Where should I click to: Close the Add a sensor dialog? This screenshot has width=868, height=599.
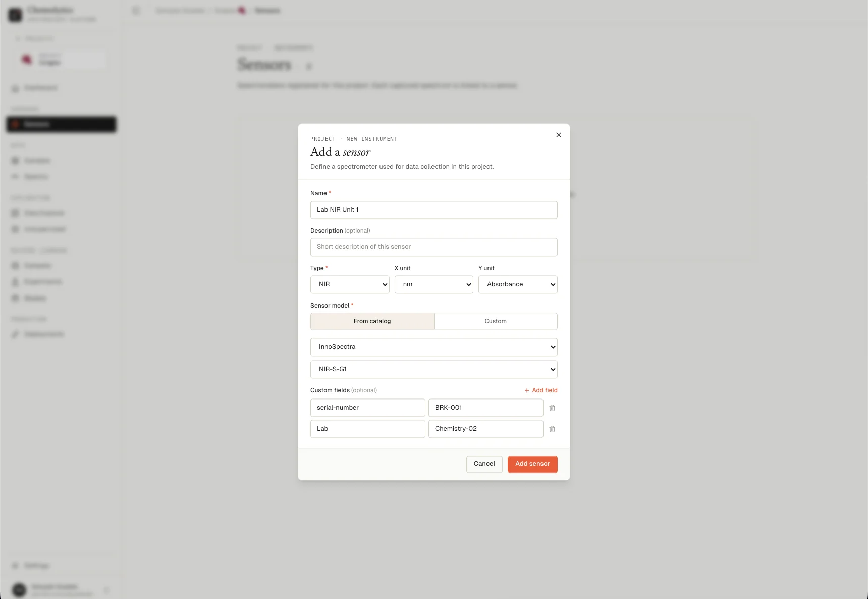(x=558, y=135)
